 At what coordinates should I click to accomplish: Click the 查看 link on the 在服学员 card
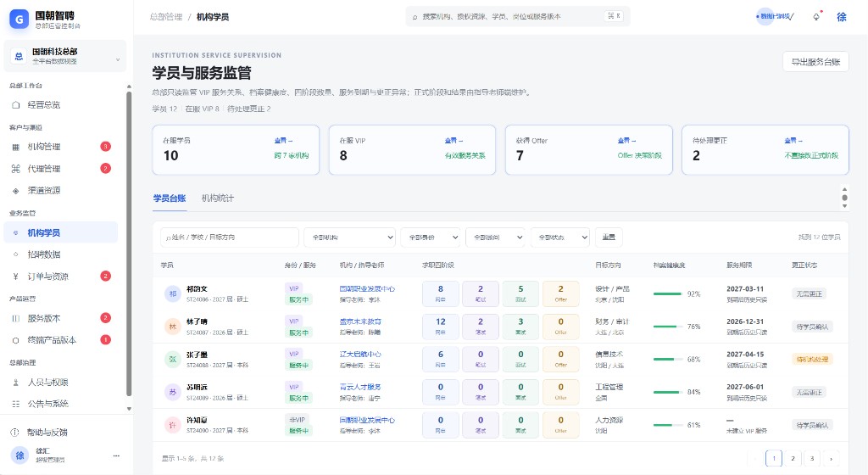283,141
